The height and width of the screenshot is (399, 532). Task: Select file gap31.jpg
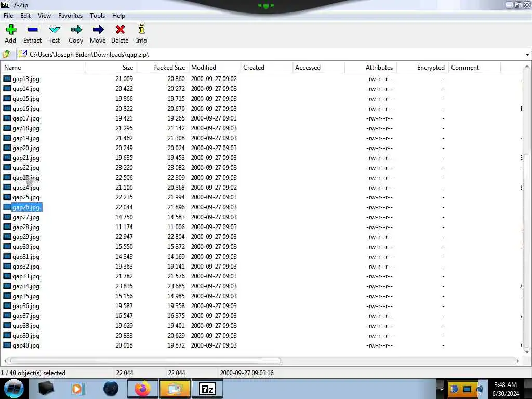pyautogui.click(x=26, y=257)
